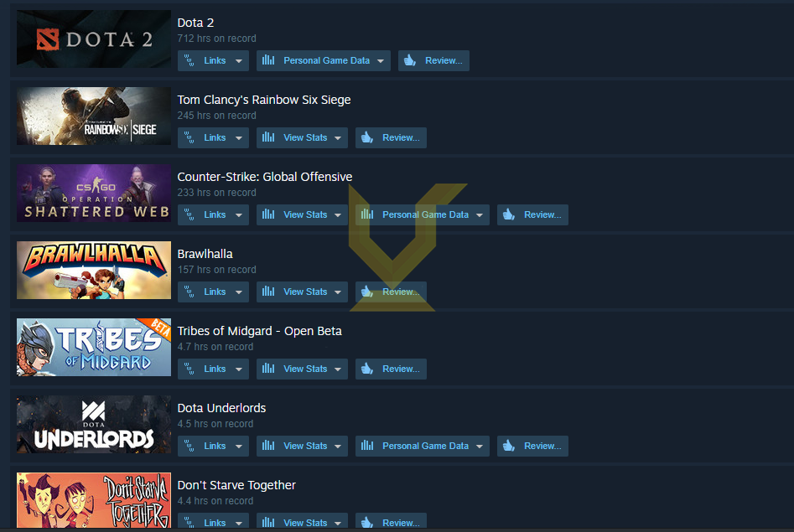
Task: Open View Stats dropdown for Rainbow Six Siege
Action: click(338, 137)
